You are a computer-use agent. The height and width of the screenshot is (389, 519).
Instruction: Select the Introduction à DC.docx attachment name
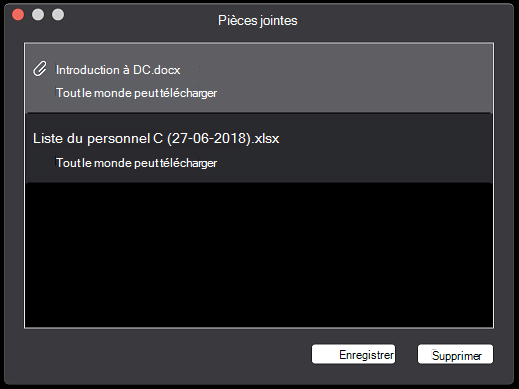click(118, 70)
